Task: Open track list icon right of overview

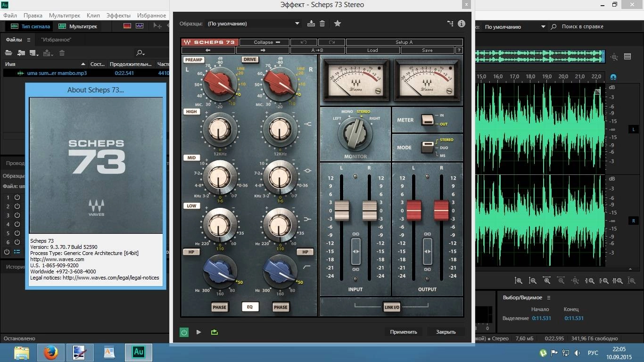Action: [x=627, y=57]
